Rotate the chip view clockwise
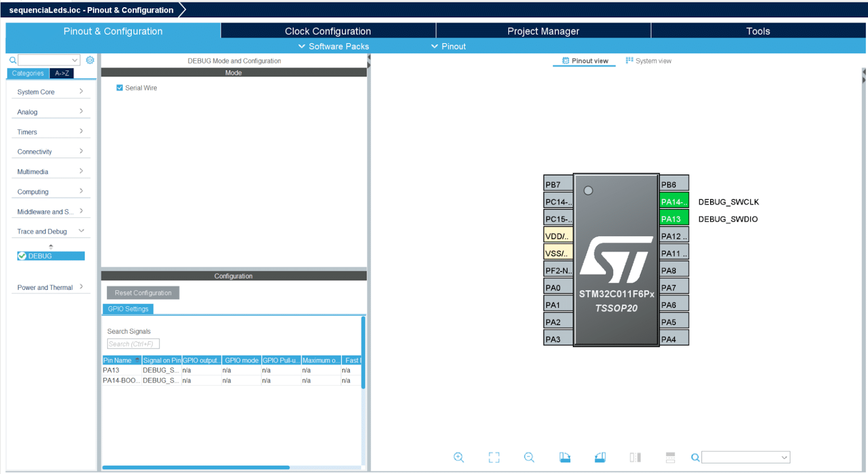This screenshot has height=474, width=868. [x=565, y=457]
